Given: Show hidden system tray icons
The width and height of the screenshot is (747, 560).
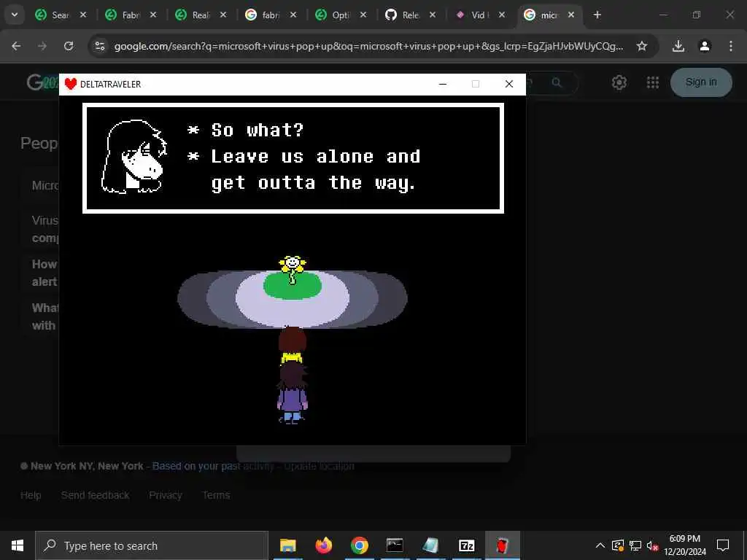Looking at the screenshot, I should (x=600, y=545).
